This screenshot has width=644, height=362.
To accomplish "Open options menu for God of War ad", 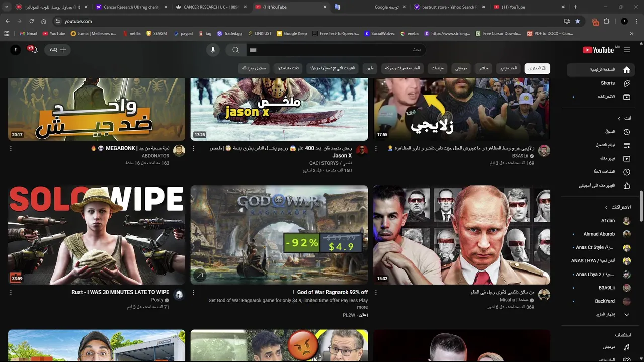I will 193,293.
